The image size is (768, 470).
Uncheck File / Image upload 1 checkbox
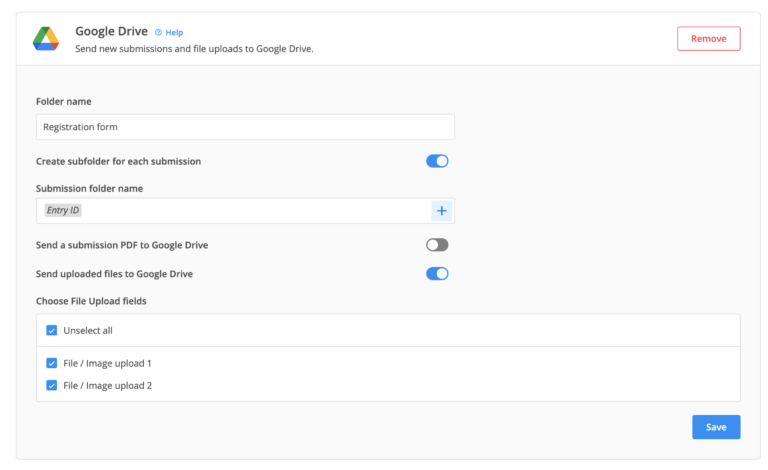[x=51, y=363]
